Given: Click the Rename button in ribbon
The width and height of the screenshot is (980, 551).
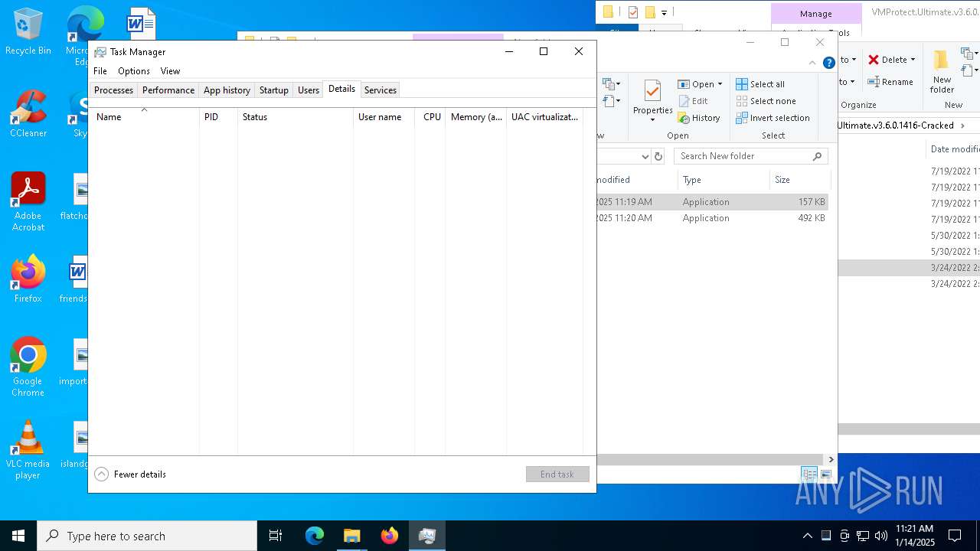Looking at the screenshot, I should (x=890, y=82).
